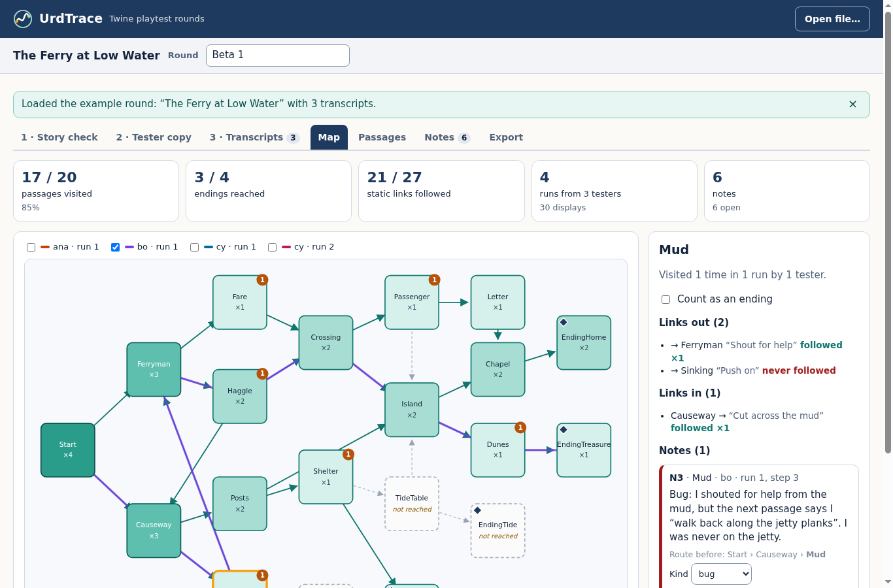This screenshot has height=588, width=893.
Task: Switch to the Tester copy tab
Action: point(154,137)
